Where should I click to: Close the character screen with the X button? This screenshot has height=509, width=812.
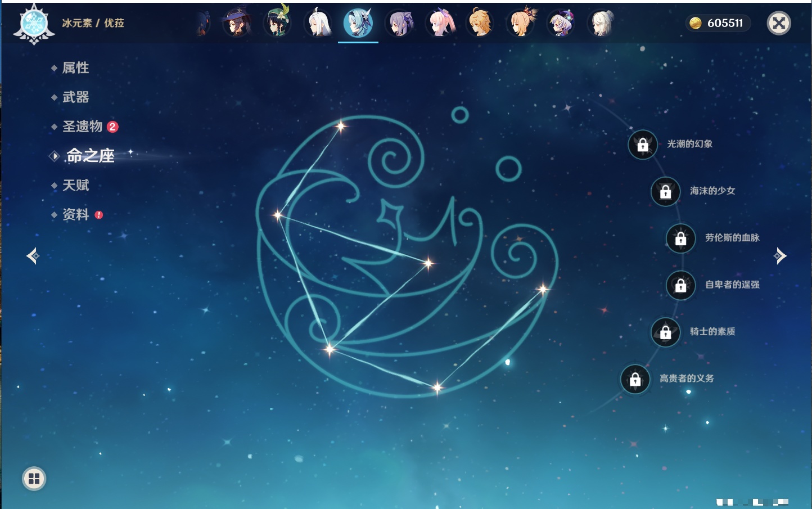[779, 23]
